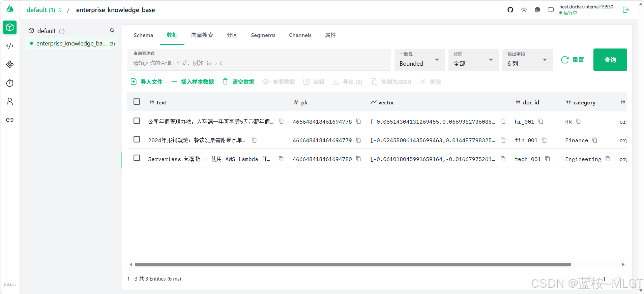Click the logout icon in header
This screenshot has height=294, width=644.
click(626, 10)
